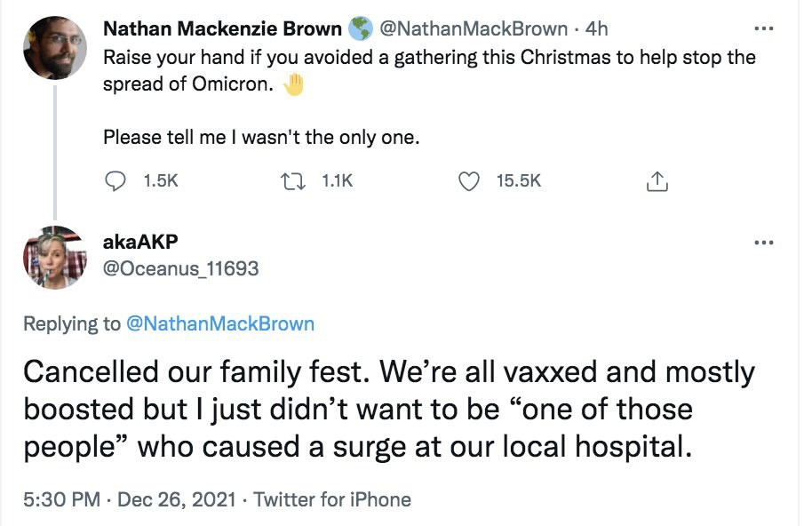
Task: Click @NathanMackBrown in the Replying to line
Action: (x=220, y=323)
